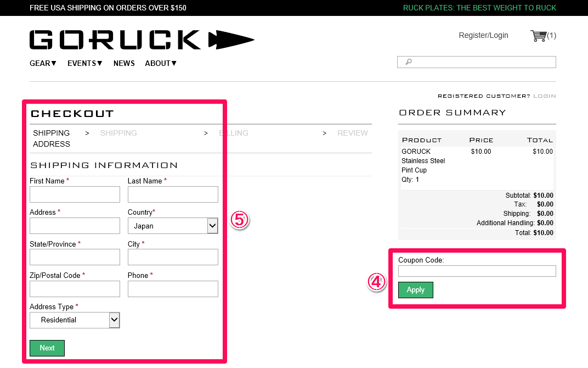Expand the EVENTS menu
This screenshot has height=368, width=588.
85,63
